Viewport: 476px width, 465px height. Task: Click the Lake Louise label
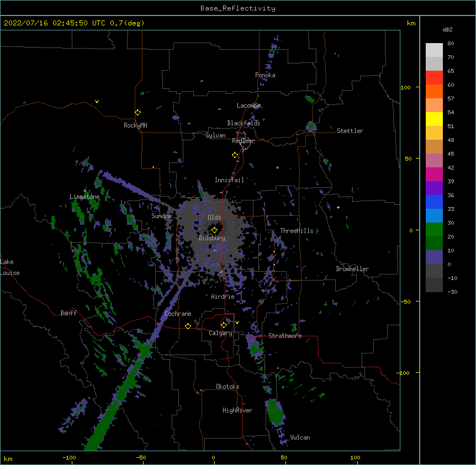point(10,267)
